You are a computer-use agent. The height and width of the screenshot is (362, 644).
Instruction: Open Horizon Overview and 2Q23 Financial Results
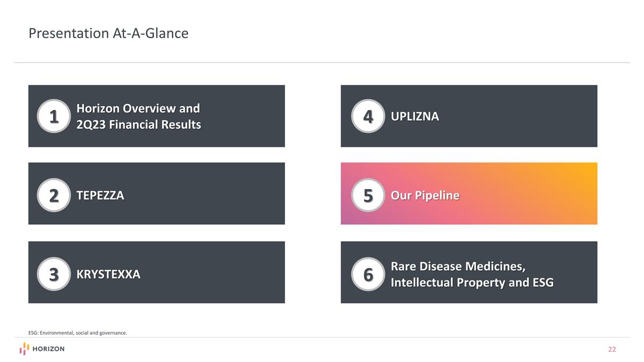click(138, 116)
